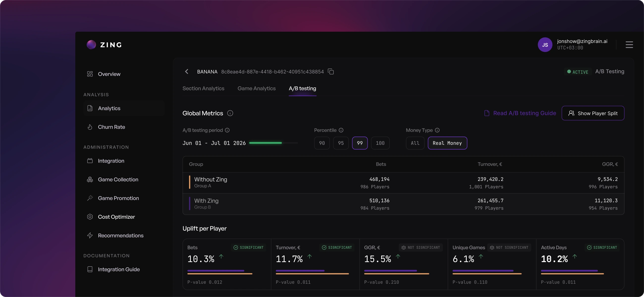The image size is (644, 297).
Task: Open Game Promotion in the sidebar
Action: click(x=124, y=198)
